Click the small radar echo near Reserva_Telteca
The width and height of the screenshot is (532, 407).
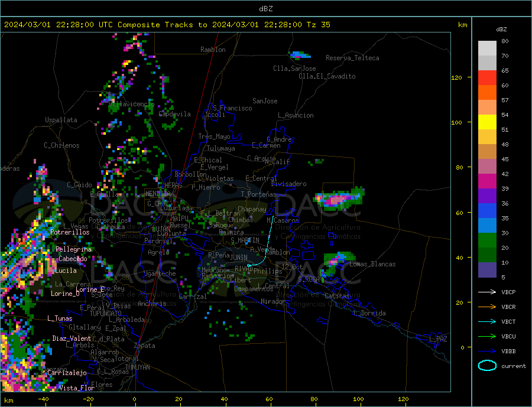point(299,55)
